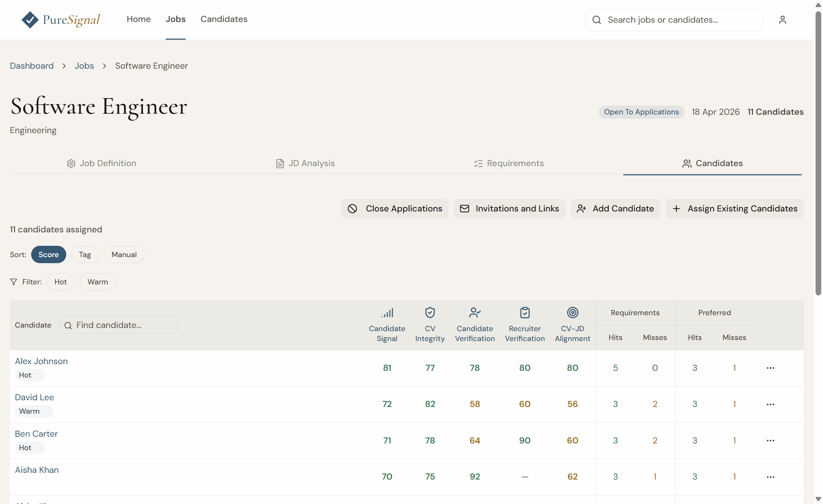The image size is (823, 504).
Task: Click the Candidate Verification column icon
Action: pos(475,313)
